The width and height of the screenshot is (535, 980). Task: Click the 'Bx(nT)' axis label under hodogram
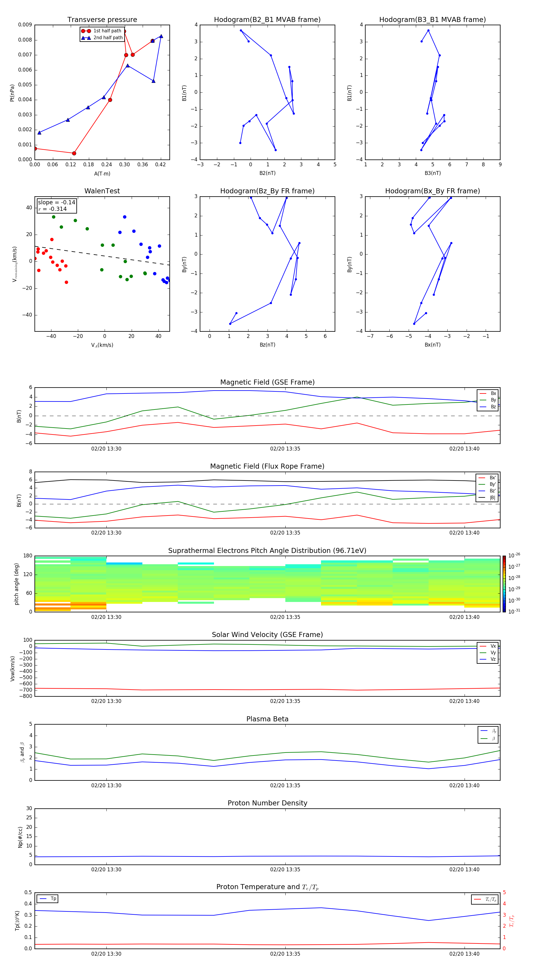(x=432, y=345)
